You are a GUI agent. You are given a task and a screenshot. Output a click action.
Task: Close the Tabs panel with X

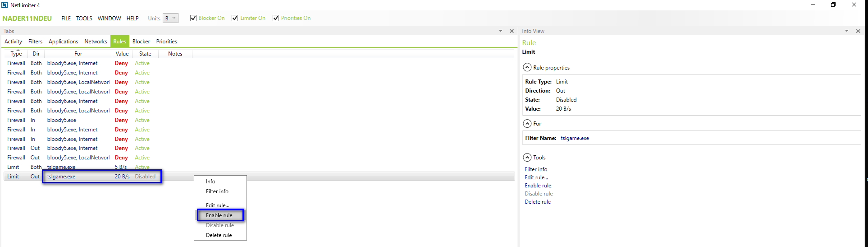pyautogui.click(x=512, y=31)
